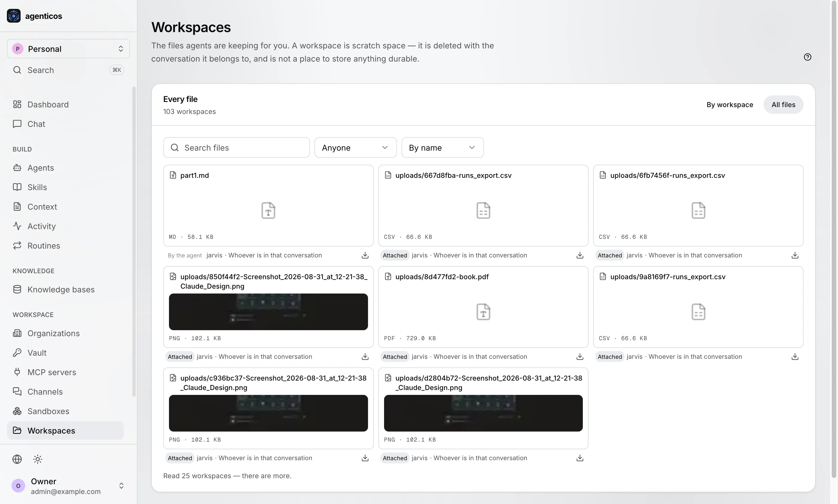Screen dimensions: 838x504
Task: Download uploads/9a8169f7-runs_export.csv
Action: click(x=795, y=357)
